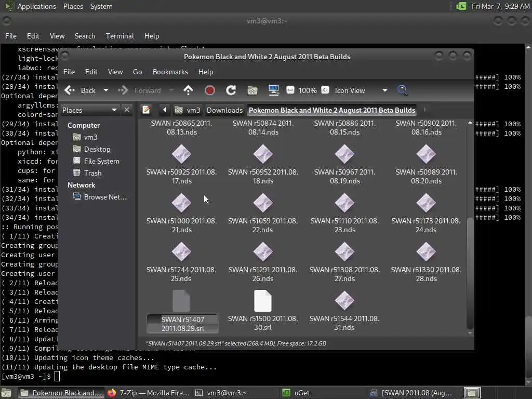Viewport: 532px width, 399px height.
Task: Switch to 7-Zip Mozilla Firefox taskbar button
Action: click(149, 393)
